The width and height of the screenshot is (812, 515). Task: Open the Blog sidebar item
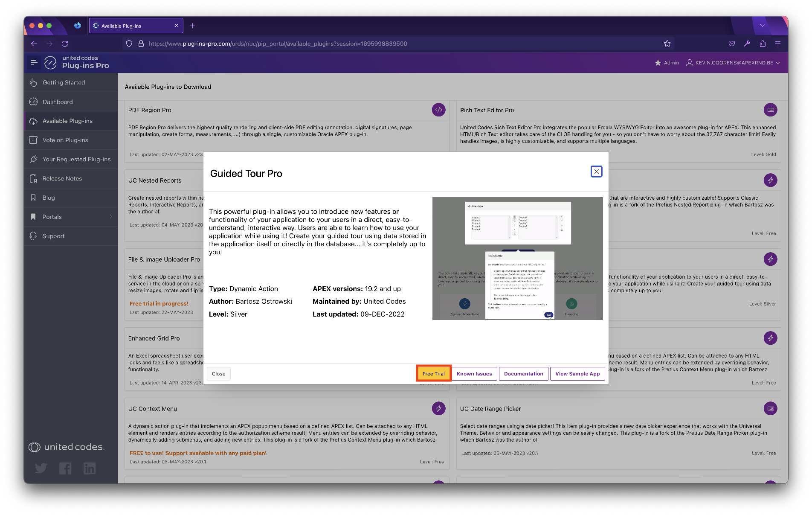coord(71,198)
